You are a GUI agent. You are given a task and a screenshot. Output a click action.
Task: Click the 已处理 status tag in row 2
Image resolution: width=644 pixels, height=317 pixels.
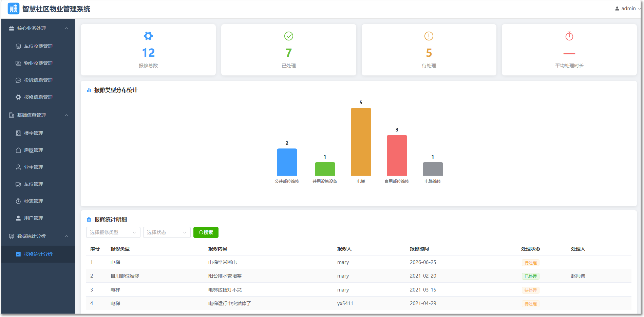coord(531,276)
